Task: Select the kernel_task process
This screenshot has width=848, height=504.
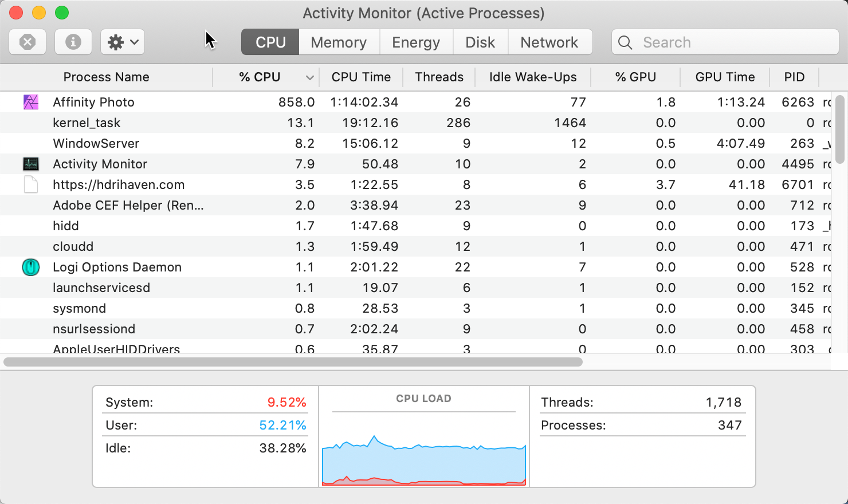Action: (87, 123)
